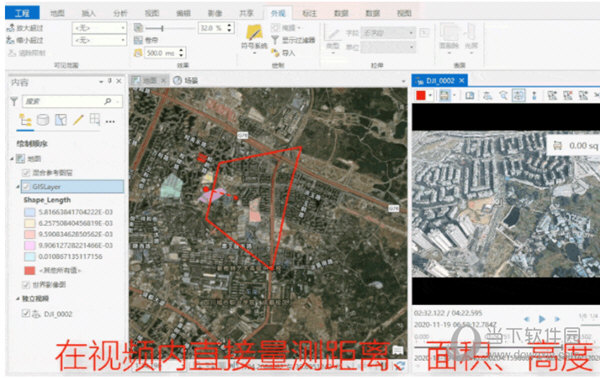Click the transparency icon beside the slider

coord(138,28)
